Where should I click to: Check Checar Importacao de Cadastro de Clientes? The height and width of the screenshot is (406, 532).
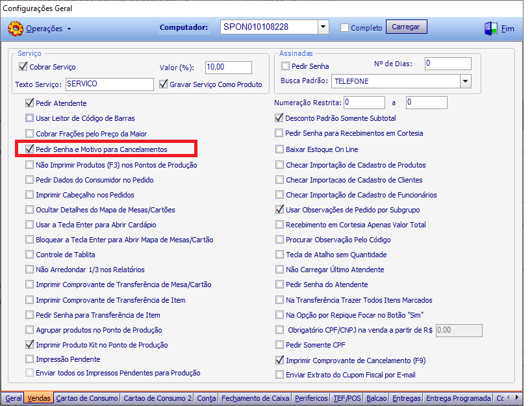coord(279,180)
